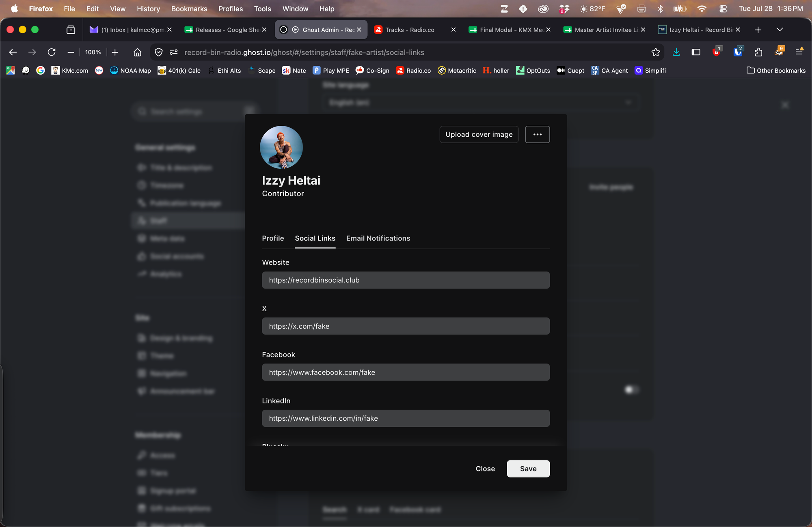
Task: Open the Tools menu
Action: [x=262, y=9]
